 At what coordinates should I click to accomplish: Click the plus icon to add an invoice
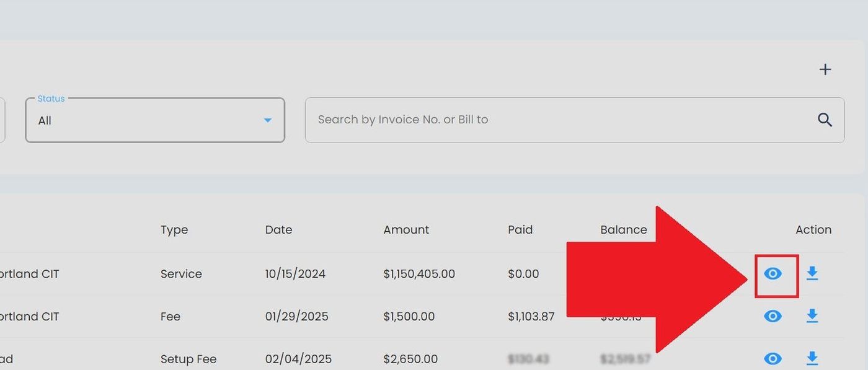click(x=825, y=69)
